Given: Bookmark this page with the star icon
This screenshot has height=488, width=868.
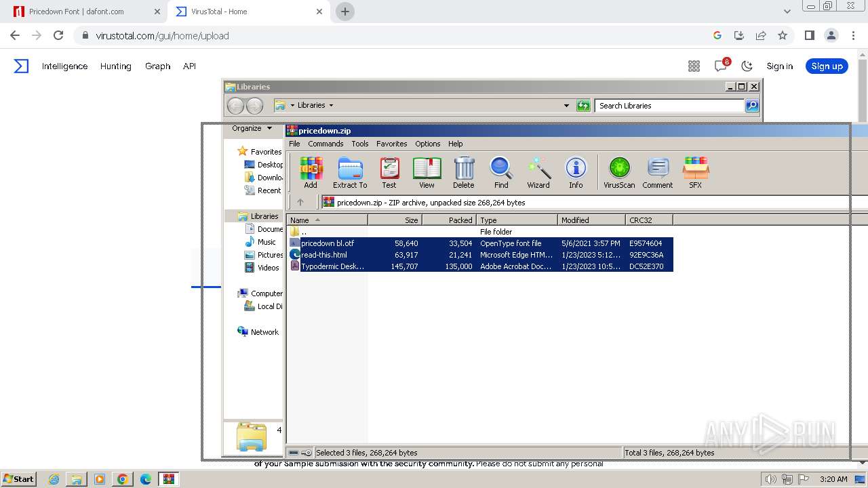Looking at the screenshot, I should (783, 35).
